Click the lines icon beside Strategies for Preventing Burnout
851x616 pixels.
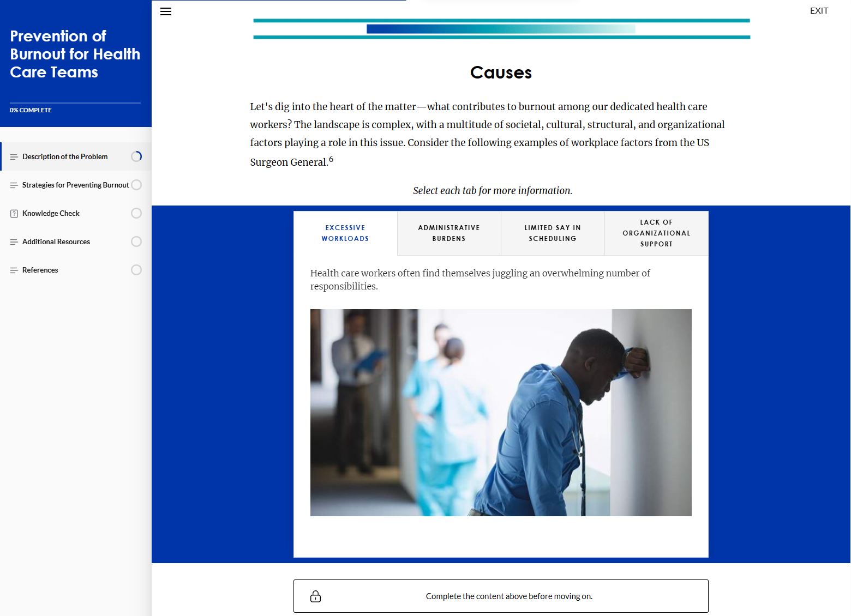[14, 185]
